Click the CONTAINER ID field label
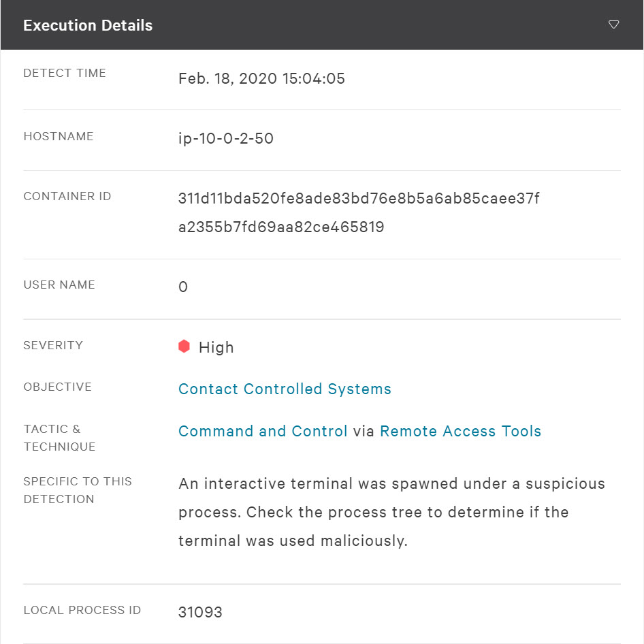644x644 pixels. pyautogui.click(x=67, y=196)
